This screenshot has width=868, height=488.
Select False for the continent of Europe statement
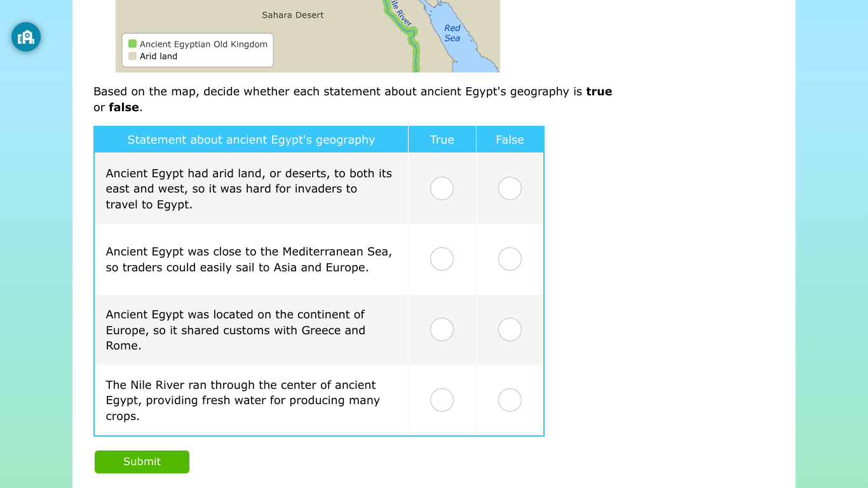point(510,329)
